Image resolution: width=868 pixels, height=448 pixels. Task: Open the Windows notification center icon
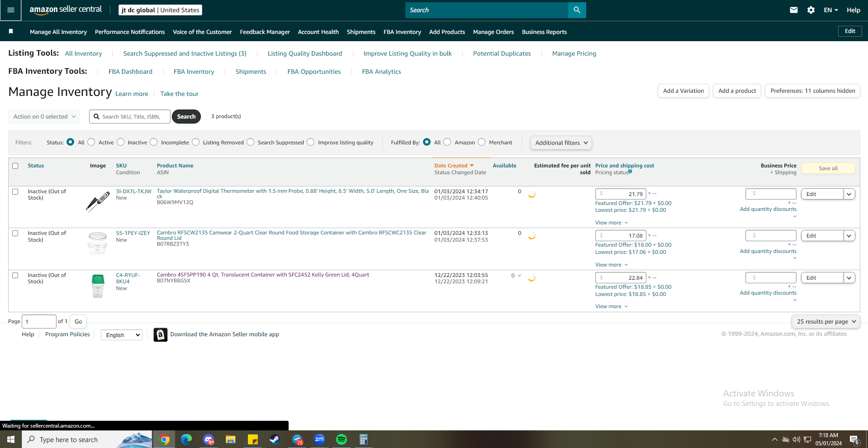point(854,440)
